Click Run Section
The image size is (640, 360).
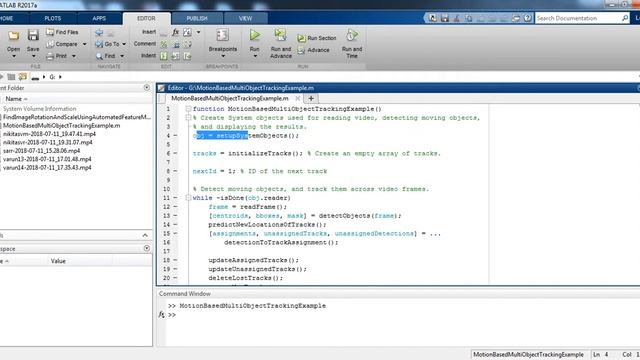click(317, 38)
